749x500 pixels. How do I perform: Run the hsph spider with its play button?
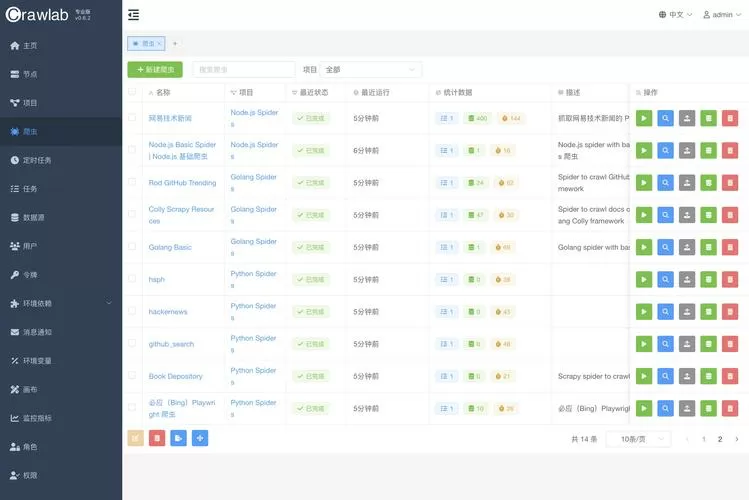[x=643, y=279]
